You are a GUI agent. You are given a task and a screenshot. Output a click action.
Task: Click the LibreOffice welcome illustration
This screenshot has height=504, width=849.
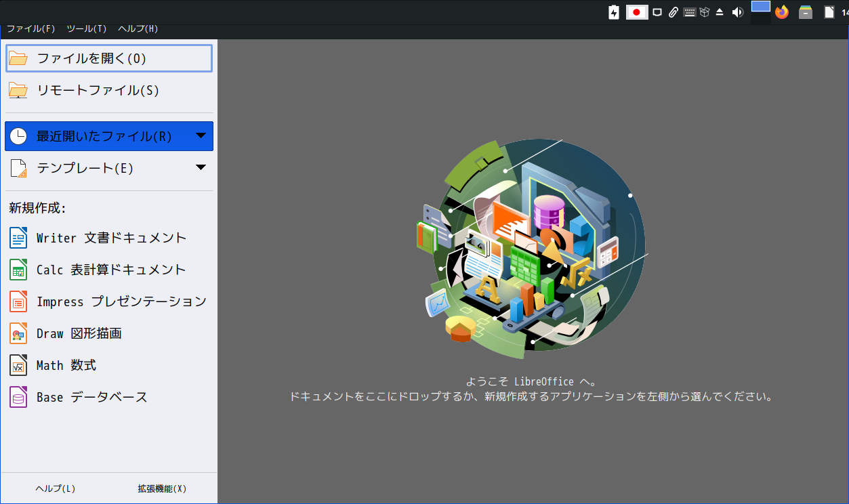point(532,249)
